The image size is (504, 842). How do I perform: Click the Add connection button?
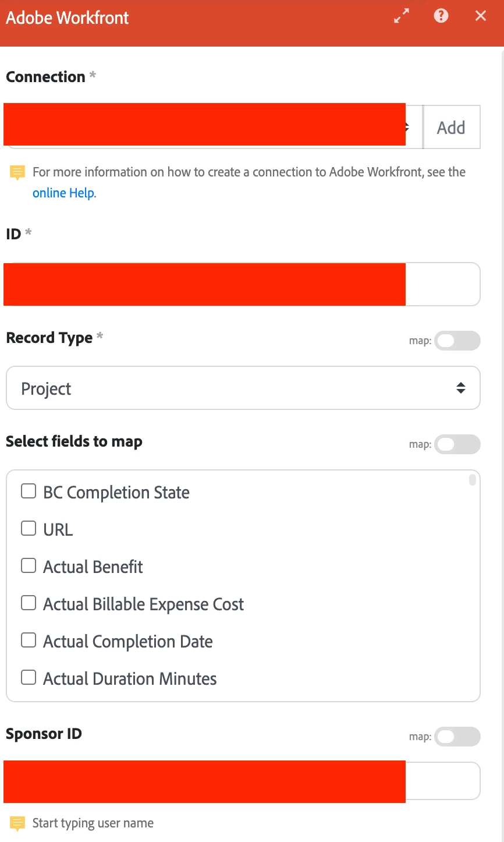451,127
